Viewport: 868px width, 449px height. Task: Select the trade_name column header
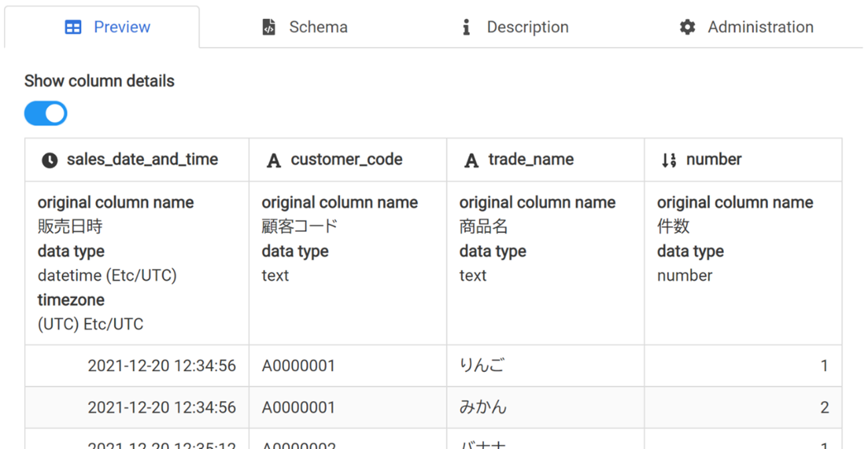pos(531,159)
